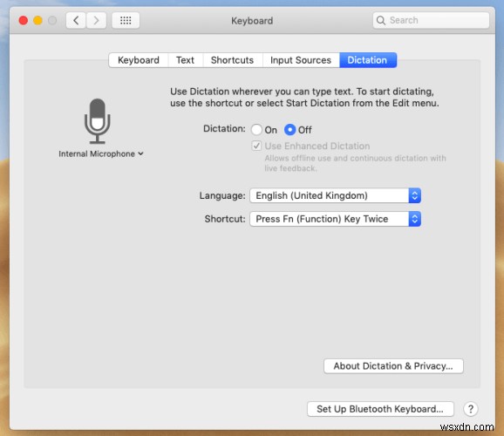Select the Dictation tab
This screenshot has height=436, width=504.
pyautogui.click(x=368, y=60)
